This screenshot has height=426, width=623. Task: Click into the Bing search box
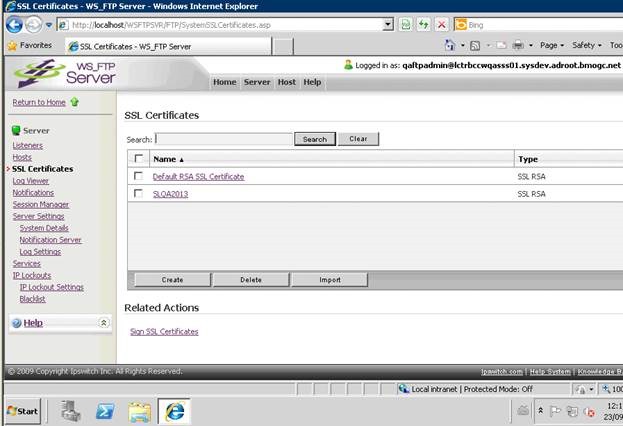point(544,25)
